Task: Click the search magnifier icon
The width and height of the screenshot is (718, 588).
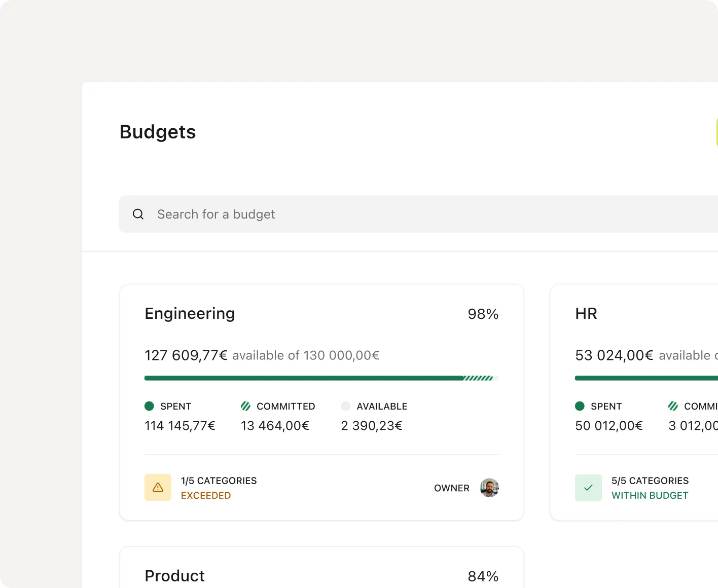Action: click(138, 214)
